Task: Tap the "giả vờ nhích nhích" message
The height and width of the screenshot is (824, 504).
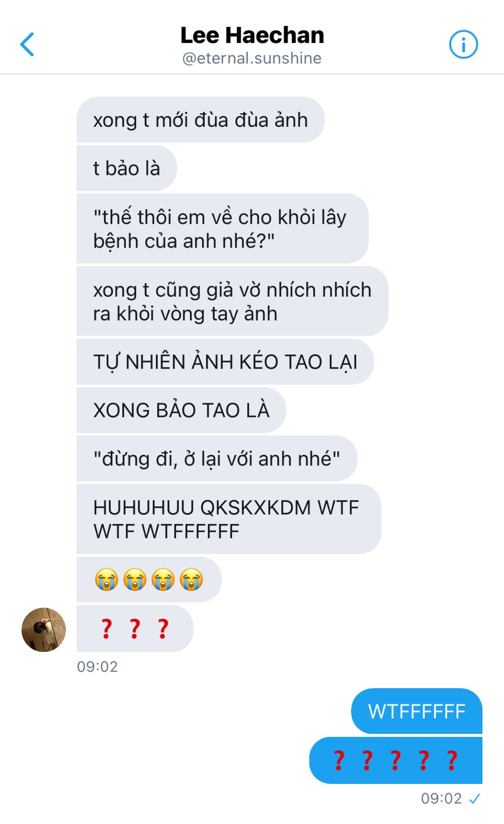Action: click(232, 301)
